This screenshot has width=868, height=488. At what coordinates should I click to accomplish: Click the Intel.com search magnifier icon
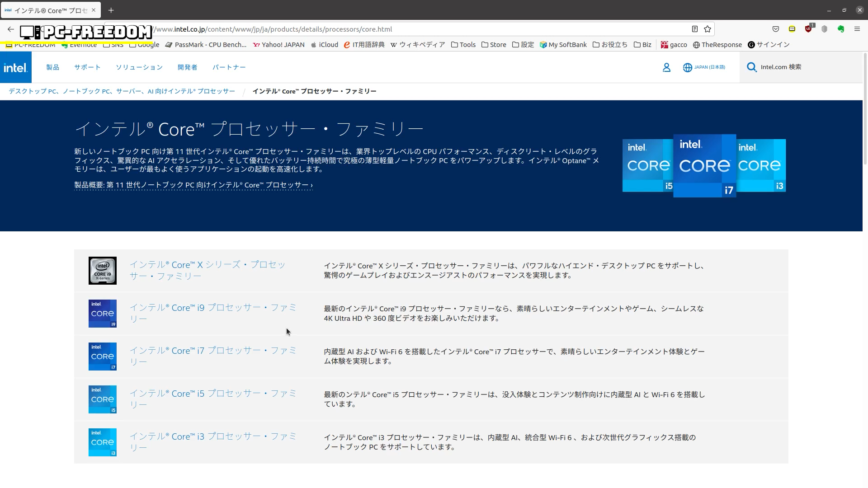[x=751, y=67]
